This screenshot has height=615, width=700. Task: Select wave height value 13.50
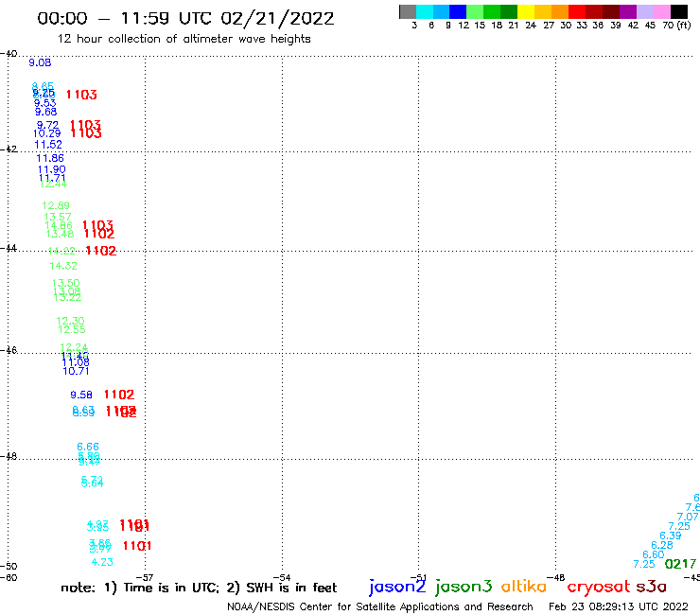click(66, 283)
